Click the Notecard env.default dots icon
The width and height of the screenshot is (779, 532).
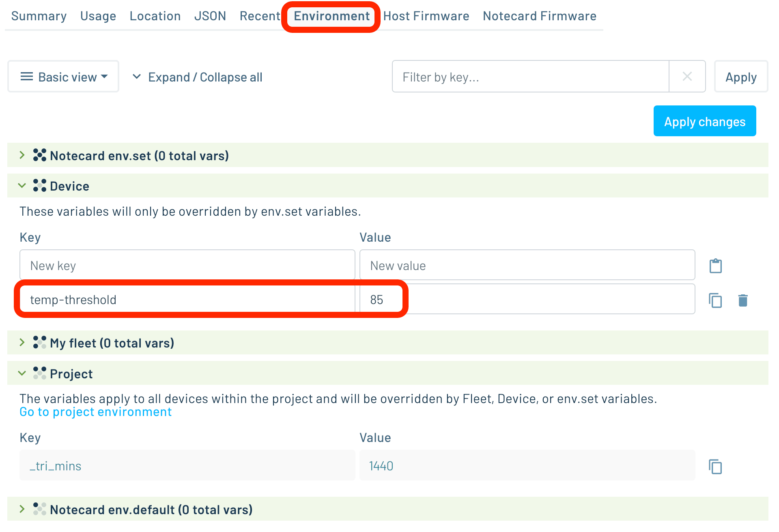pyautogui.click(x=40, y=509)
